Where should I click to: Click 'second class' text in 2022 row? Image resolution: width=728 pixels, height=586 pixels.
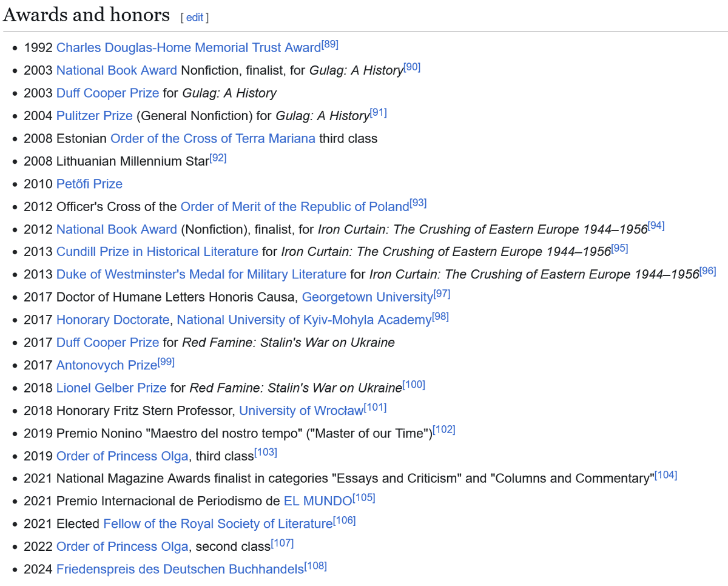point(233,547)
